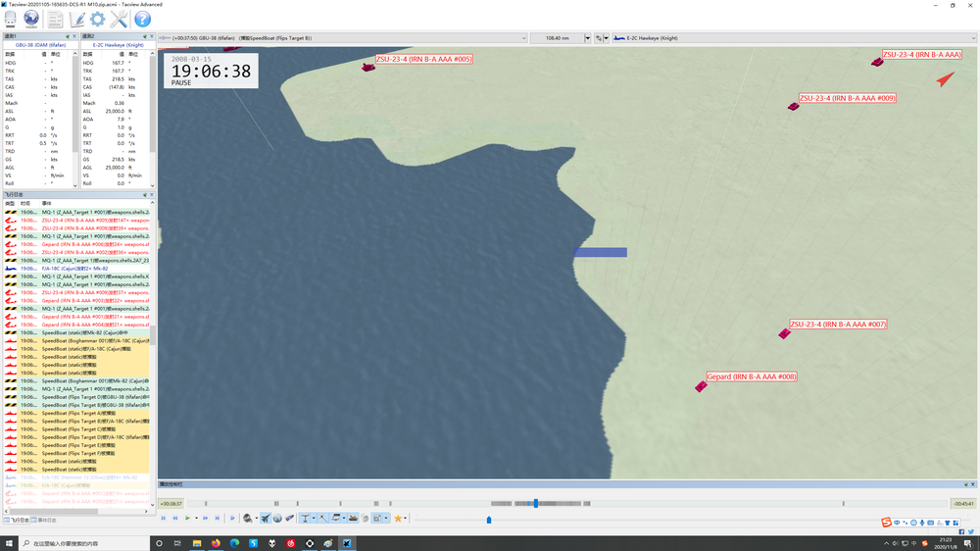Image resolution: width=980 pixels, height=551 pixels.
Task: Click the ZSU-23-4 (IRN B-A AAA #005) label
Action: (x=423, y=59)
